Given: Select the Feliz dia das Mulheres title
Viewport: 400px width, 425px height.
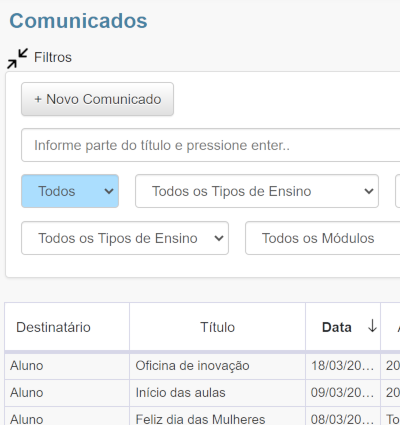Looking at the screenshot, I should pos(200,419).
